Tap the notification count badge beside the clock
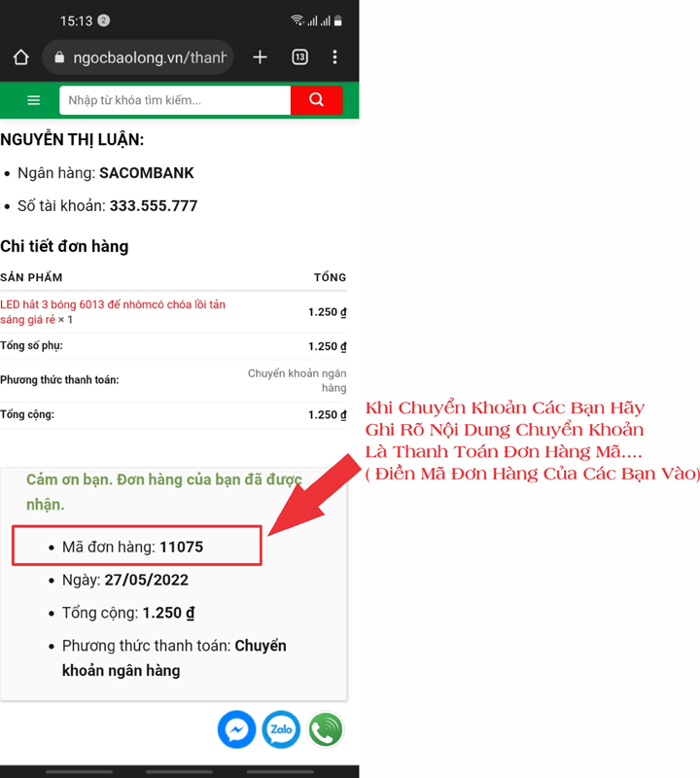The width and height of the screenshot is (700, 778). click(104, 20)
